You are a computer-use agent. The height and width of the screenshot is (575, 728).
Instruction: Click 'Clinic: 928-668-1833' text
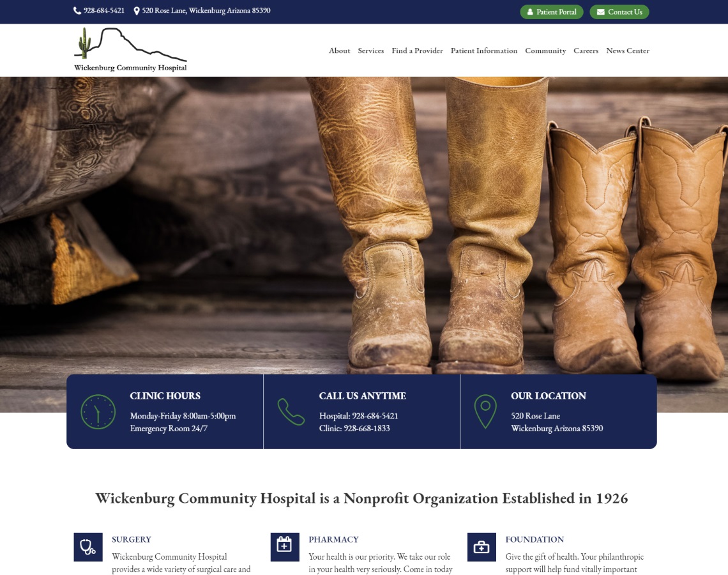point(354,428)
